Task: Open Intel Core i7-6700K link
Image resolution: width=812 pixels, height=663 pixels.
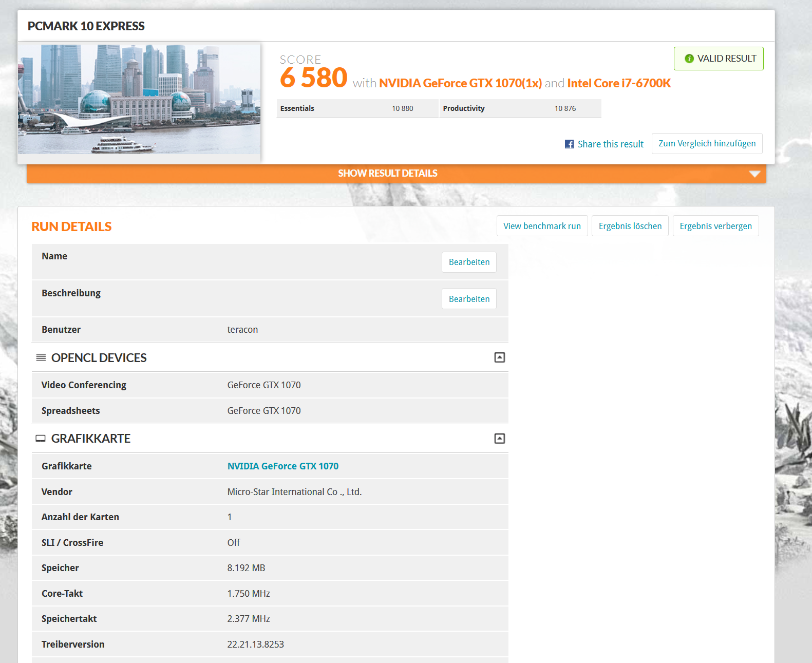Action: pyautogui.click(x=619, y=83)
